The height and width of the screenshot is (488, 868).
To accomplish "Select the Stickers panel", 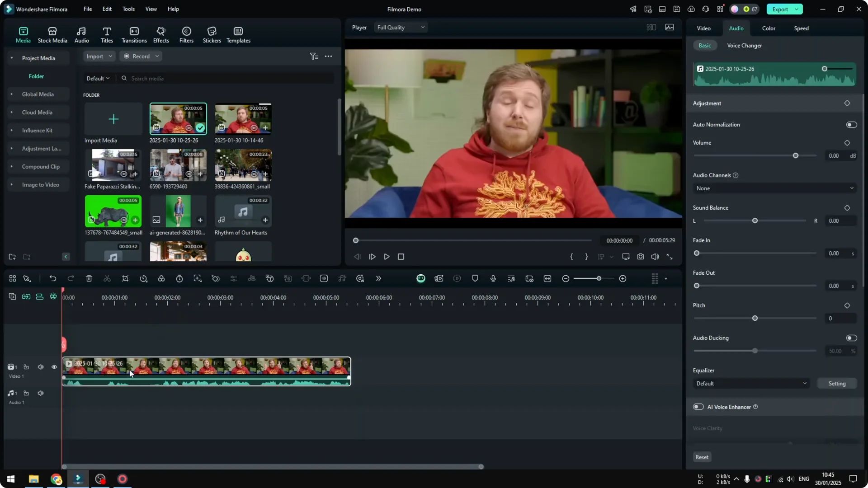I will (212, 34).
